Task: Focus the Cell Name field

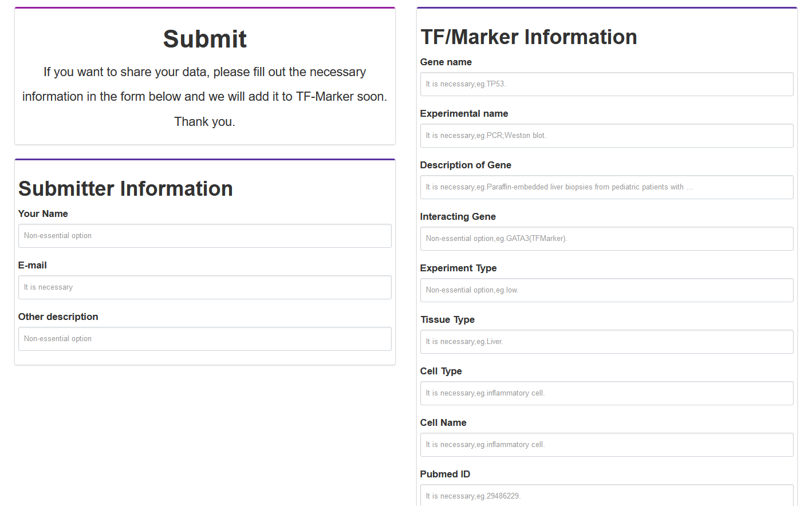Action: point(606,445)
